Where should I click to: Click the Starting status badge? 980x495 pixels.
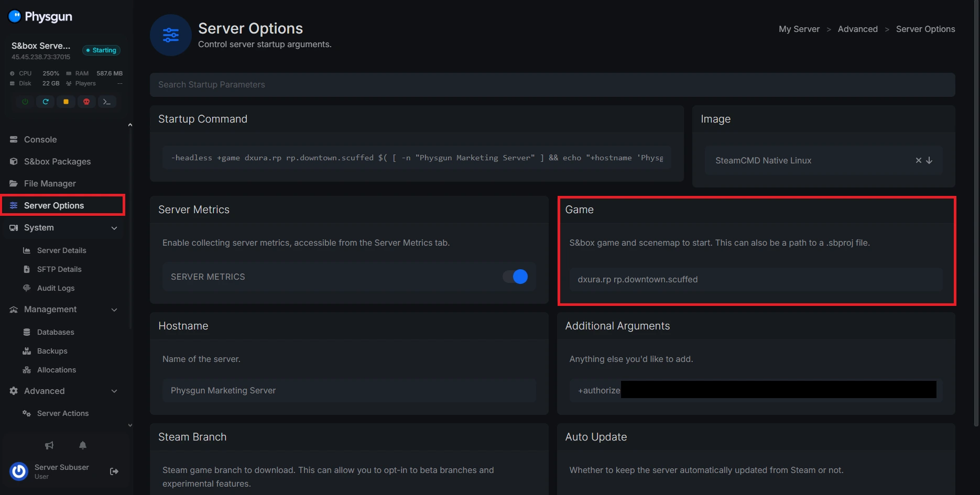coord(101,50)
